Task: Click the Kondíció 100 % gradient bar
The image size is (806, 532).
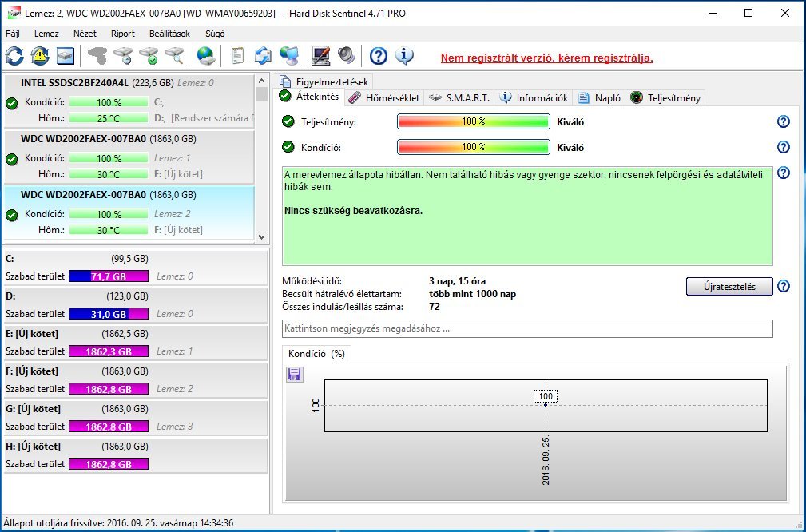Action: tap(474, 147)
